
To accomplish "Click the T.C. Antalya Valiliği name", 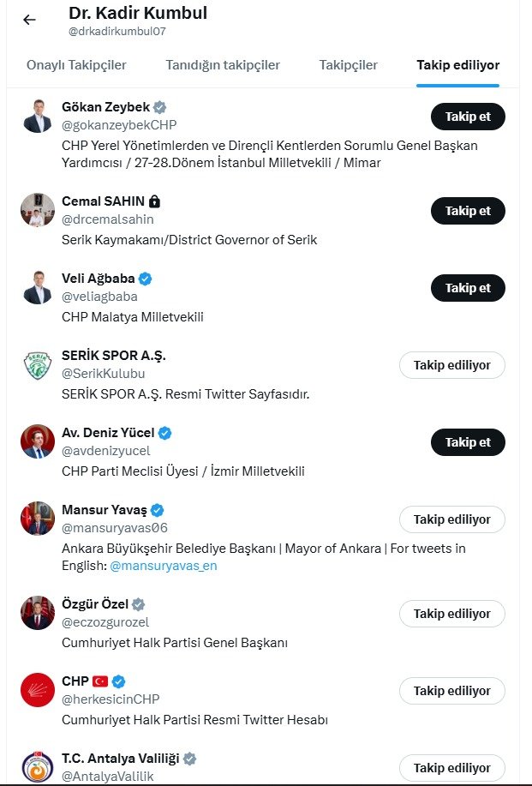I will coord(117,759).
